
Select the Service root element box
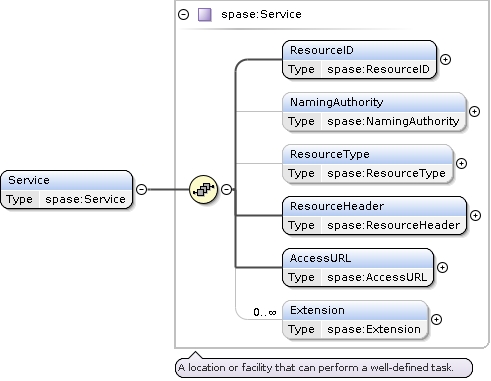click(67, 189)
